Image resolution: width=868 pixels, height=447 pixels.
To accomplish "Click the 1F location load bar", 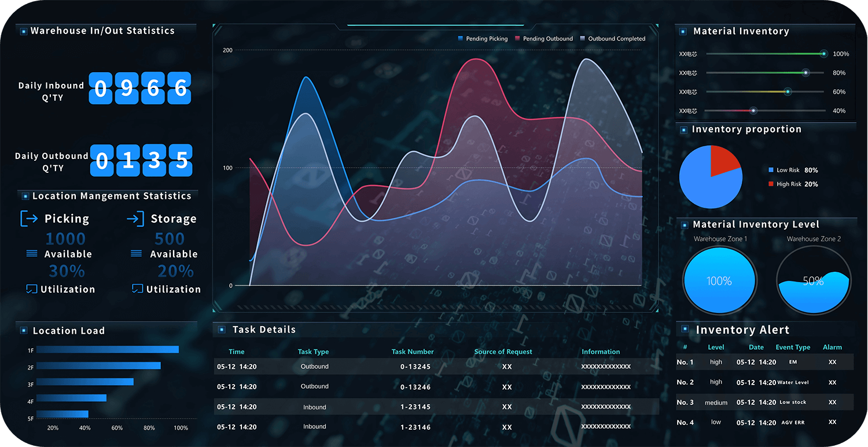I will [108, 349].
